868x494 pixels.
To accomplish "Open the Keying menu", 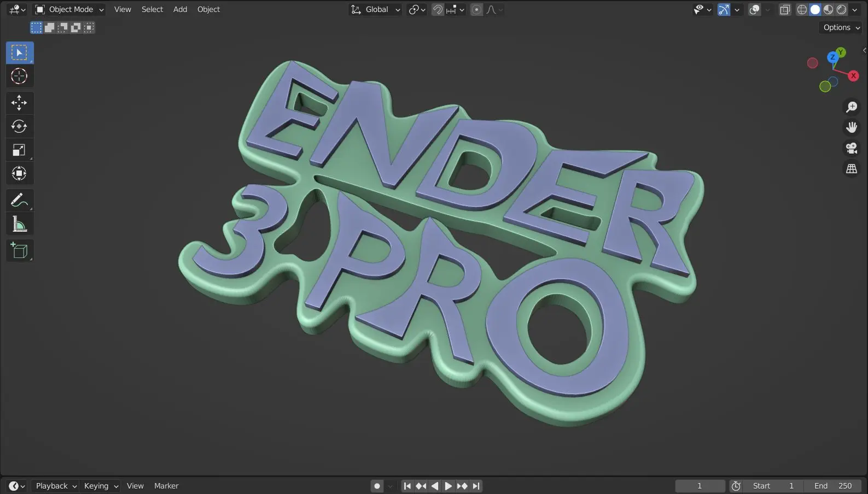I will (101, 486).
